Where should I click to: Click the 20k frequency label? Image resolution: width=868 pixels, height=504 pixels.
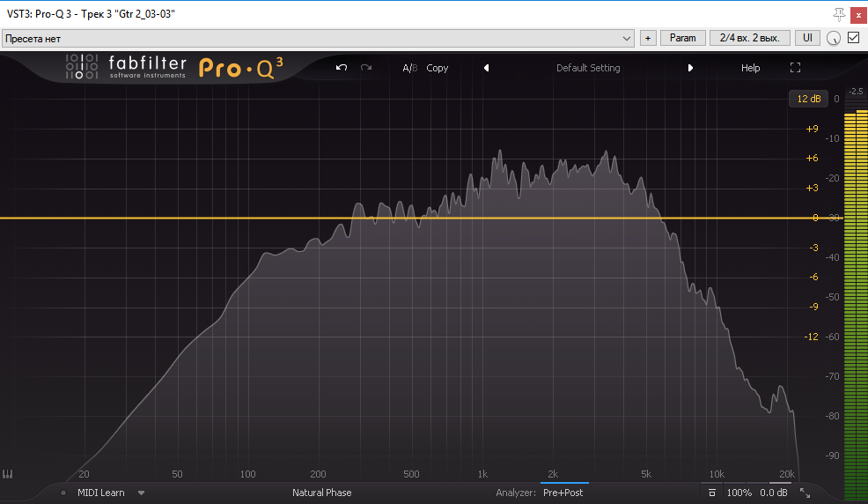787,474
